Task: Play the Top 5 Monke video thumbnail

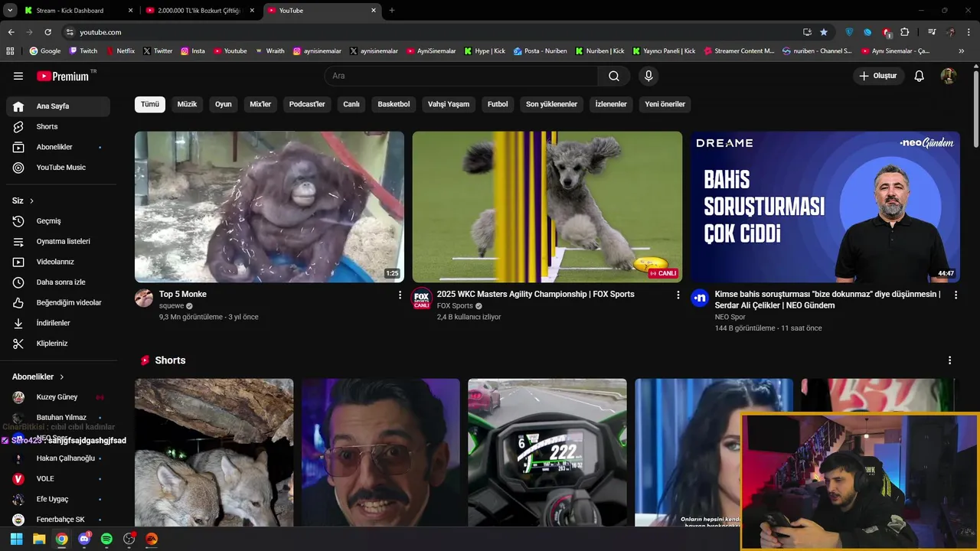Action: pos(269,207)
